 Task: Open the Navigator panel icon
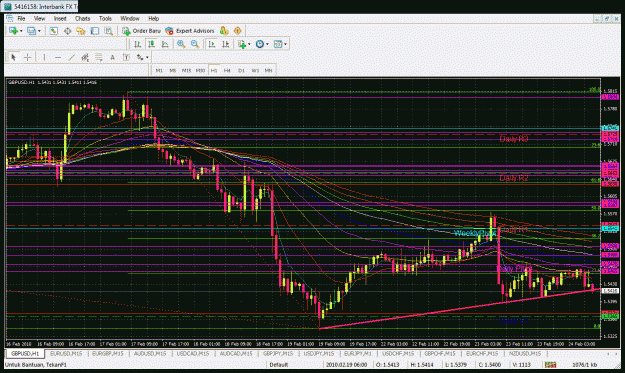click(x=81, y=31)
